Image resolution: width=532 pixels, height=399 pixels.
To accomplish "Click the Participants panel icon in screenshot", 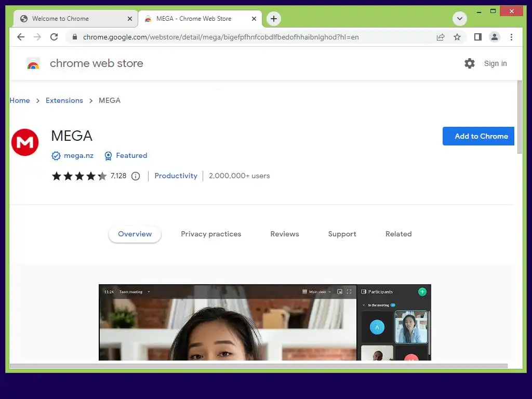I will click(364, 291).
